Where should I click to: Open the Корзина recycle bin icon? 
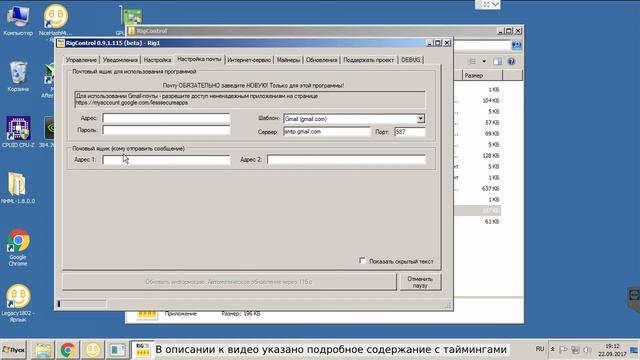pos(18,77)
